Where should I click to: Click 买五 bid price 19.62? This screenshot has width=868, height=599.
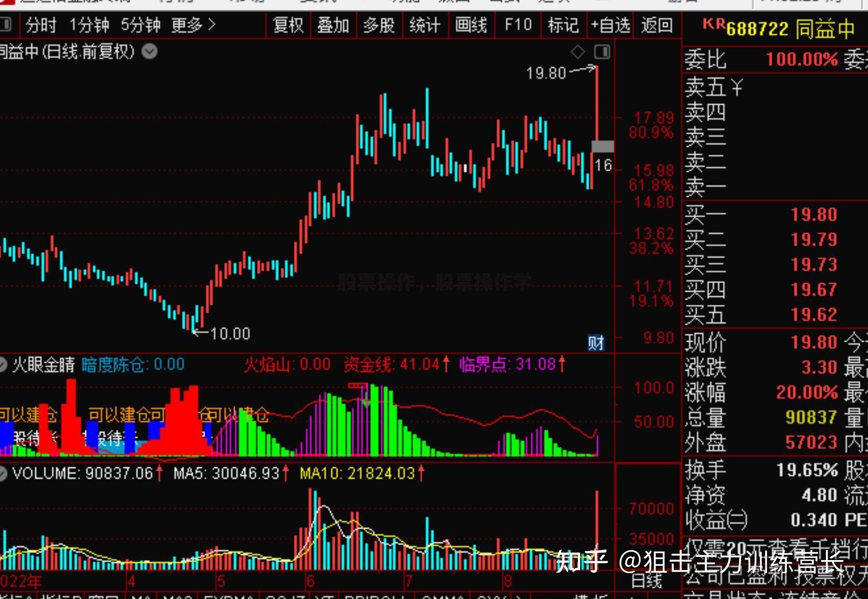814,315
